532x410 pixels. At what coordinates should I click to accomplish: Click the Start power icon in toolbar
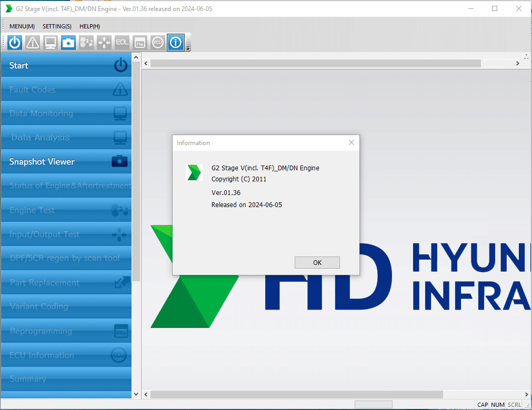click(15, 43)
